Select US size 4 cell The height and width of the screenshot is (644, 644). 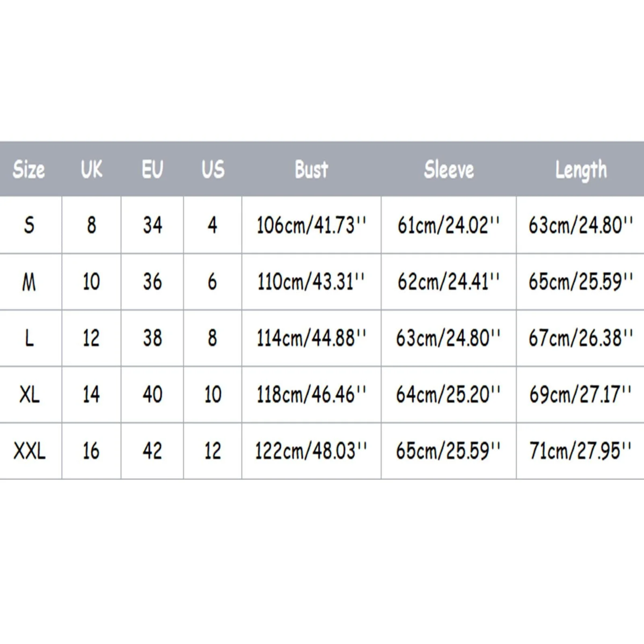point(213,225)
